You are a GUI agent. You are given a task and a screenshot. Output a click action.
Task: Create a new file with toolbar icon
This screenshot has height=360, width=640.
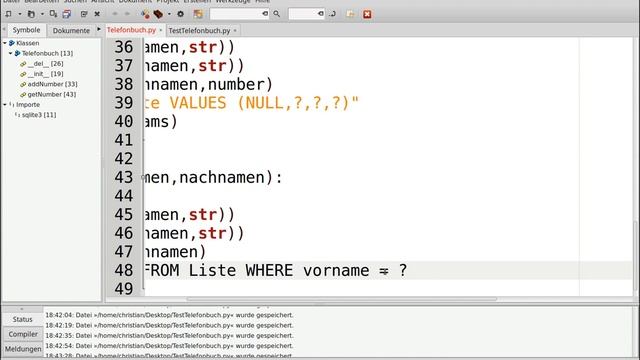(x=9, y=14)
